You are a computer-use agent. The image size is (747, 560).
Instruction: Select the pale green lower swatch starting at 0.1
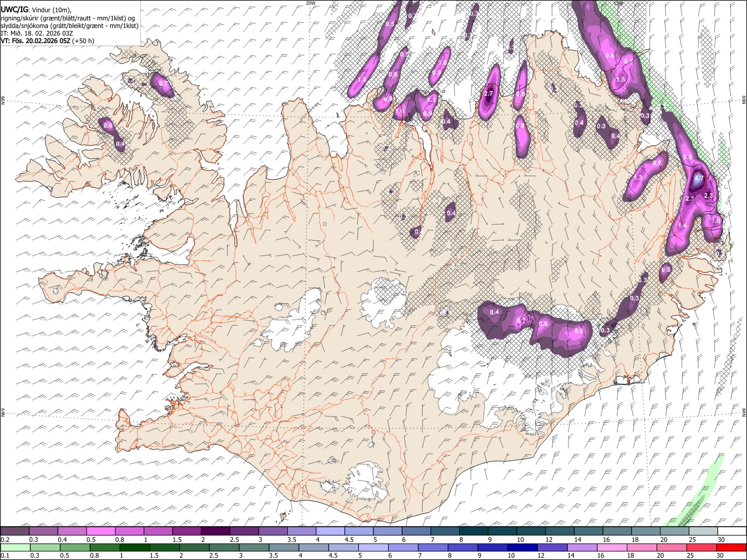coord(15,547)
